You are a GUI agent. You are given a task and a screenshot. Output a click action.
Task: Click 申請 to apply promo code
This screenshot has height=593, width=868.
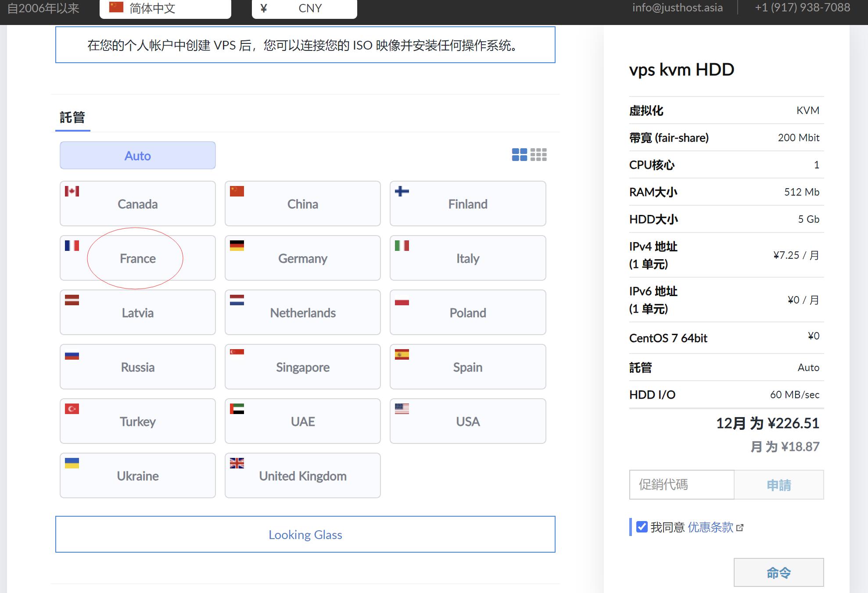pos(779,485)
